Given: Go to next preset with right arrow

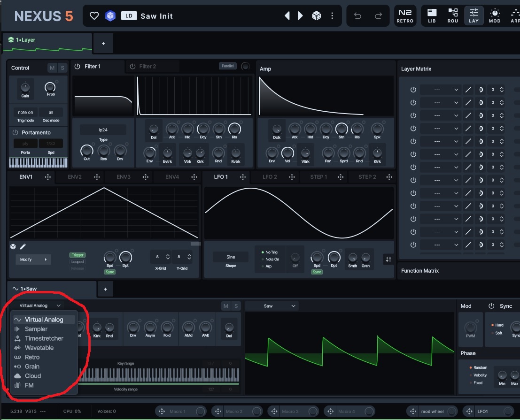Looking at the screenshot, I should tap(300, 15).
